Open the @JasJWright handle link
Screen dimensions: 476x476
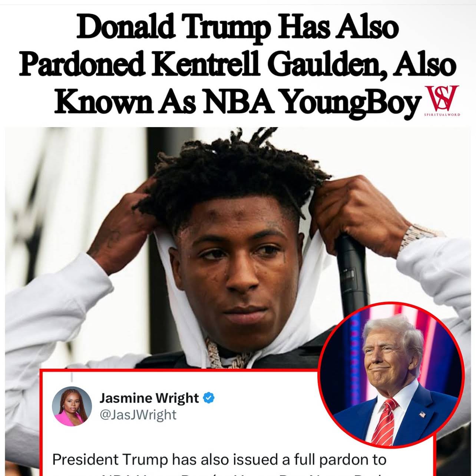click(138, 414)
